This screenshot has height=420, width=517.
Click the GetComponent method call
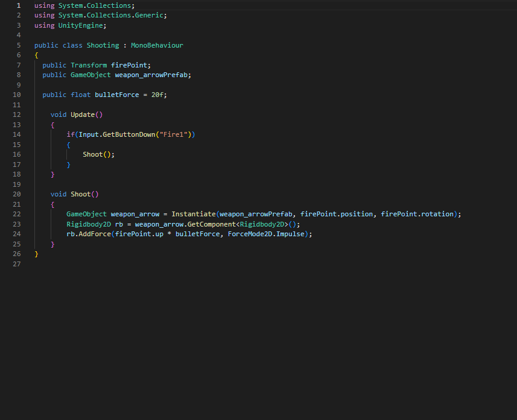click(211, 224)
